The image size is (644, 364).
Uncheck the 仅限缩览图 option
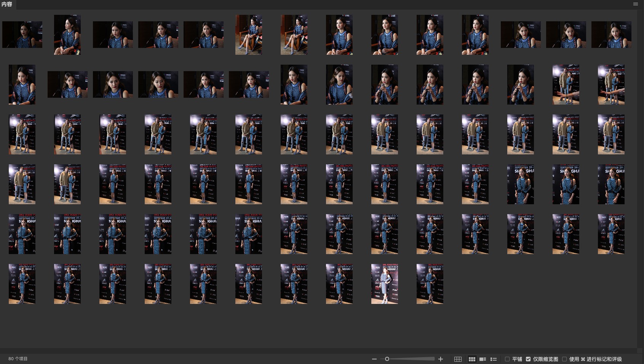(x=528, y=359)
